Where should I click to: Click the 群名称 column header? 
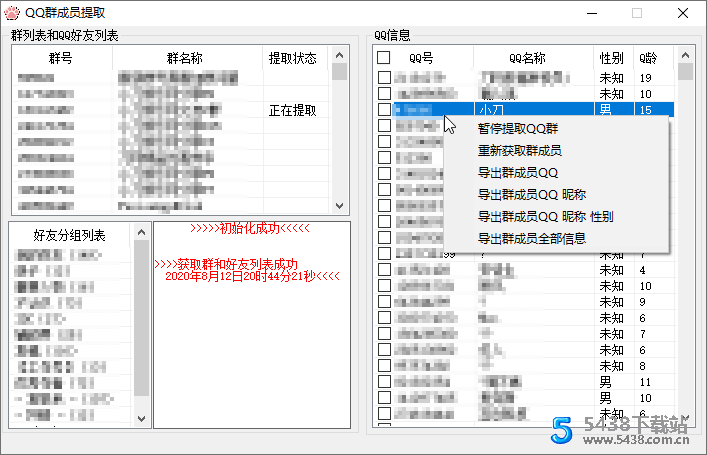pos(185,58)
